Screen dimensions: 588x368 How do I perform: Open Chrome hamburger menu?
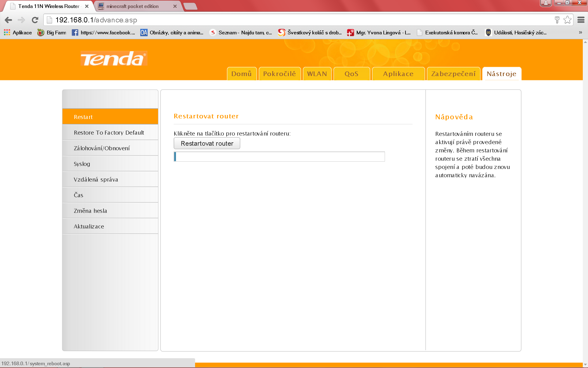[x=581, y=20]
